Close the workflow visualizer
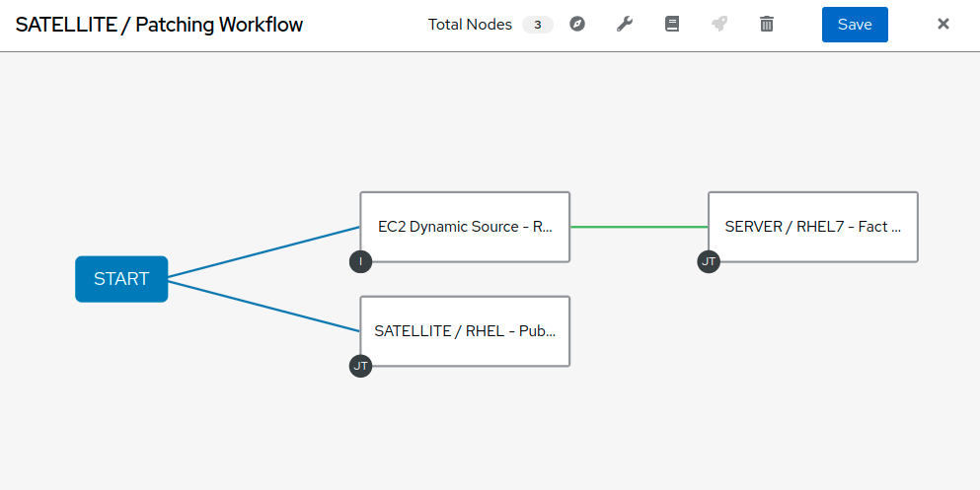 pos(943,25)
